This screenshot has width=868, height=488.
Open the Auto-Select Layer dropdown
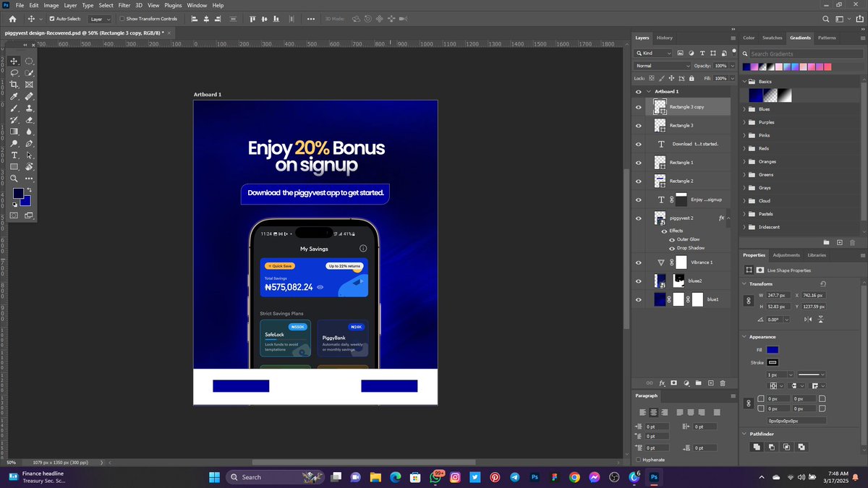(x=99, y=19)
